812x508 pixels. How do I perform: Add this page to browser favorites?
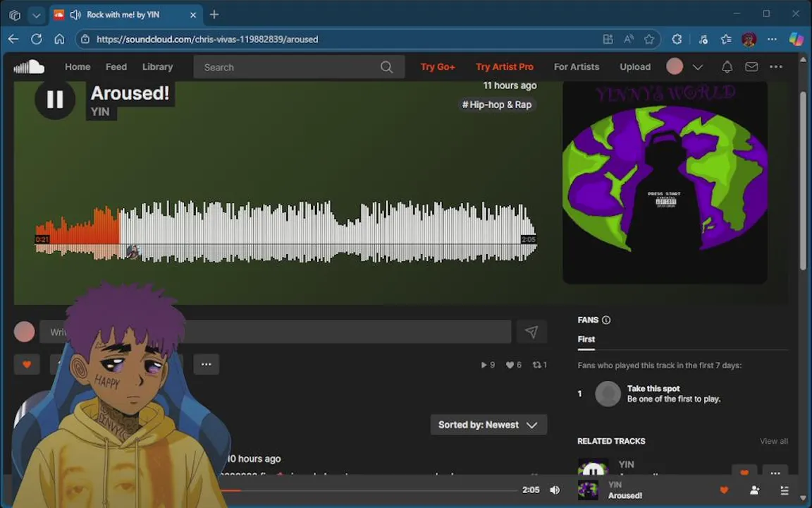click(649, 39)
